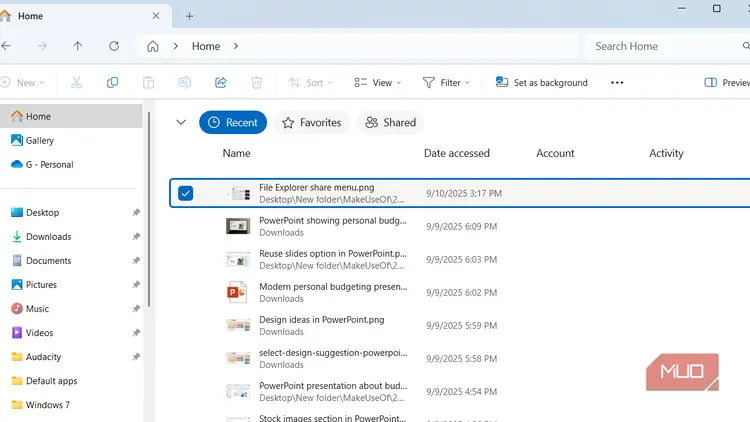The image size is (750, 422).
Task: Select Reuse slides option in PowerPoint file
Action: point(459,259)
